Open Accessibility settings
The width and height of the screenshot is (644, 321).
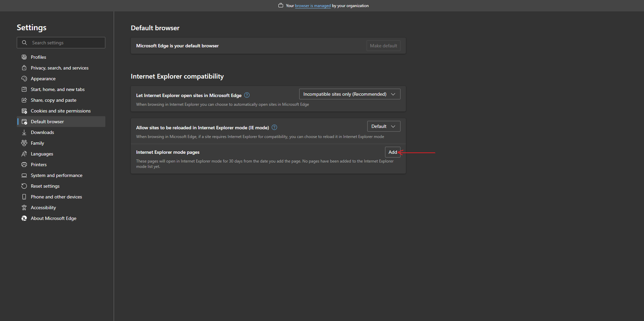click(x=61, y=208)
